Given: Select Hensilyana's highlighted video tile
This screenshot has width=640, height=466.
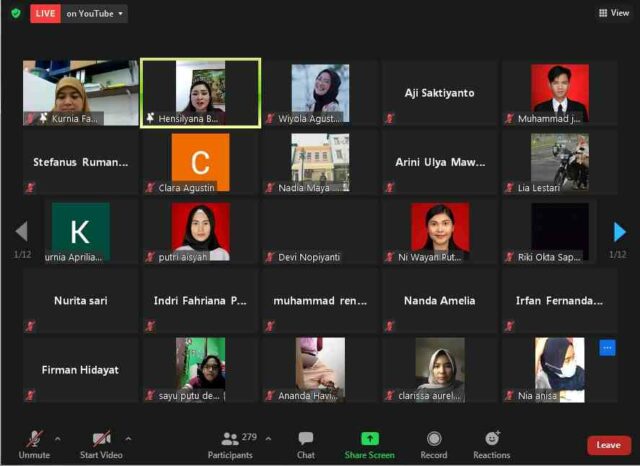Looking at the screenshot, I should click(200, 93).
